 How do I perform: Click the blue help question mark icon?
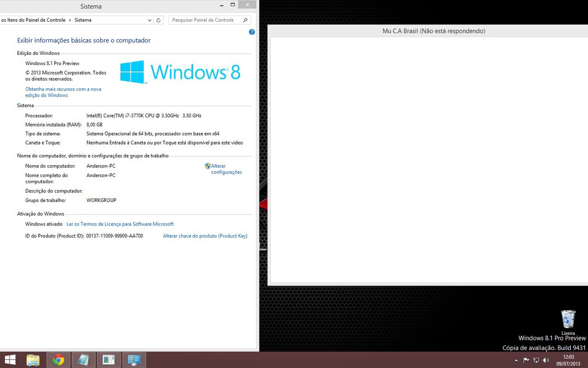[x=252, y=32]
